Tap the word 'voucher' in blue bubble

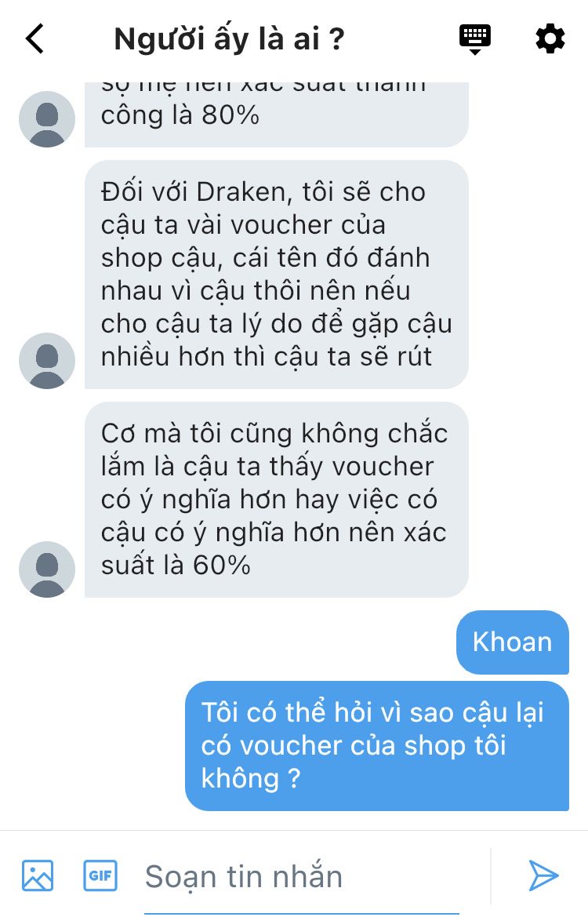click(291, 746)
